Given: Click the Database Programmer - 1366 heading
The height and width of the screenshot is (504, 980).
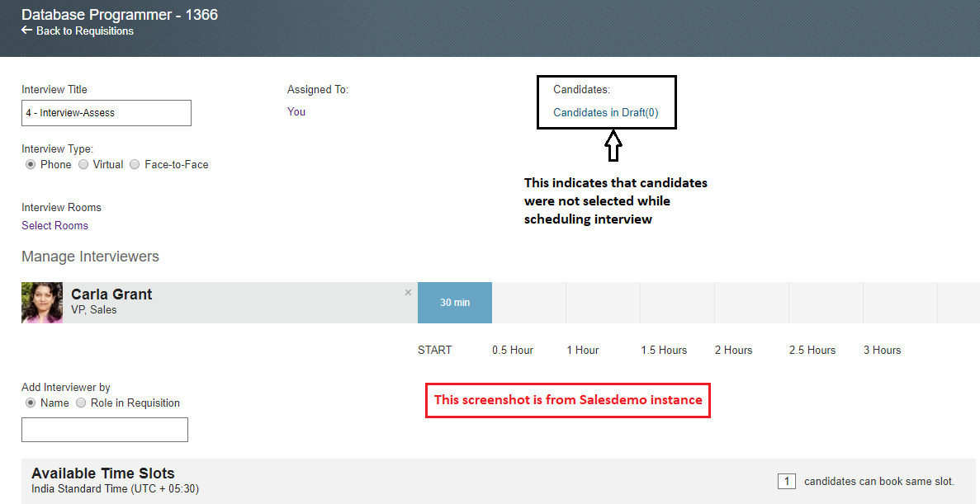Looking at the screenshot, I should [x=120, y=14].
